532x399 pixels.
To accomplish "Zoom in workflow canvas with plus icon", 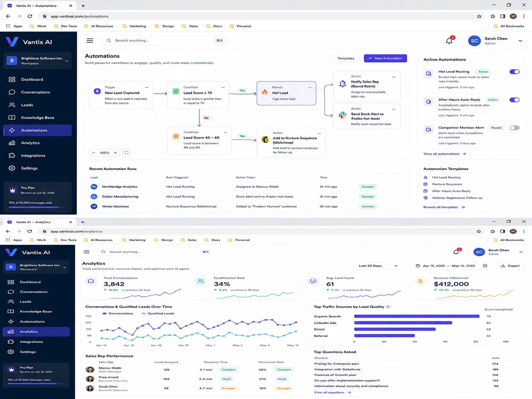I will point(115,153).
